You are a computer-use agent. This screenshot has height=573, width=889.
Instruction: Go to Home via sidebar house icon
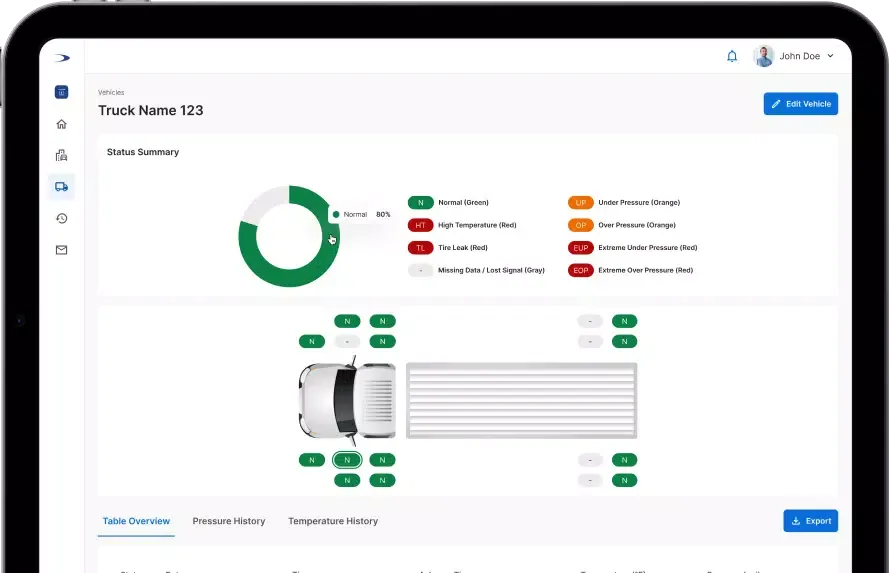[61, 124]
